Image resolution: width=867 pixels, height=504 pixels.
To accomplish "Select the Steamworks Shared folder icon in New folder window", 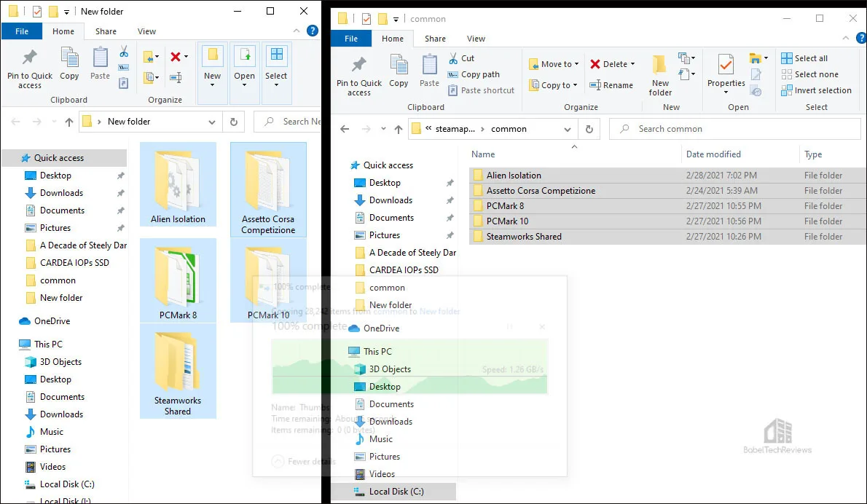I will click(x=178, y=371).
